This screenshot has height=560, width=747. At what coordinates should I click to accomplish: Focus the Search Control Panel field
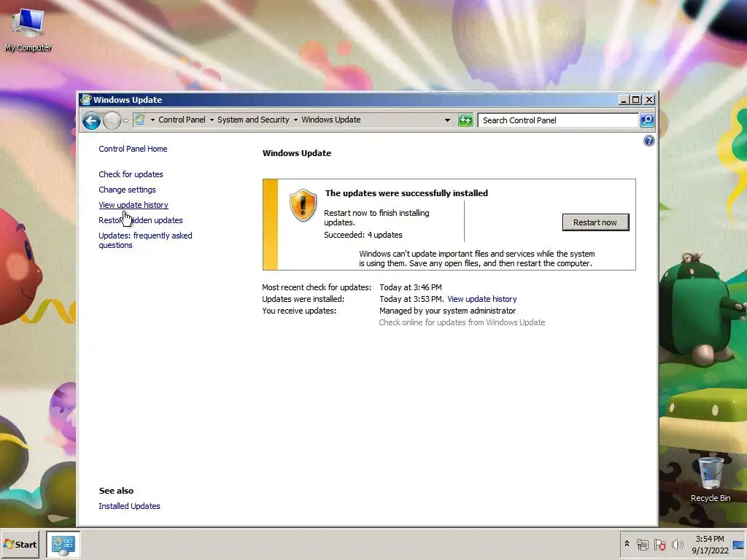[558, 120]
